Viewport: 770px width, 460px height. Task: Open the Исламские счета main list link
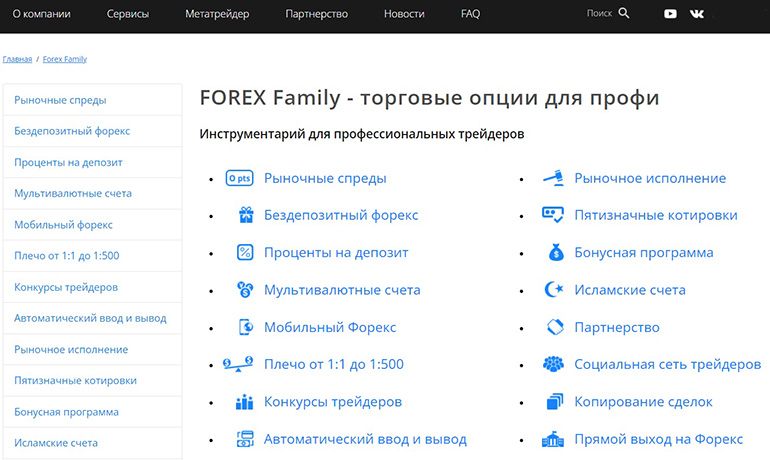[x=630, y=290]
